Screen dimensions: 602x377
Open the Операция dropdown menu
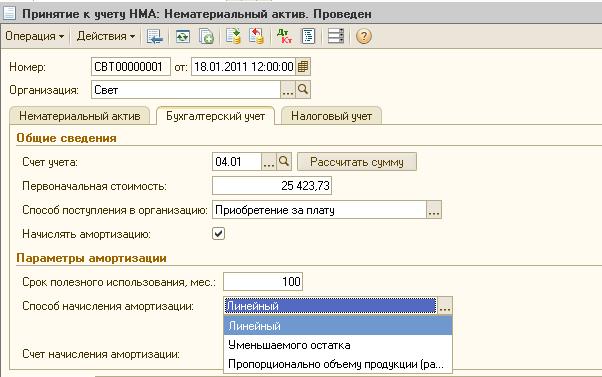point(34,36)
